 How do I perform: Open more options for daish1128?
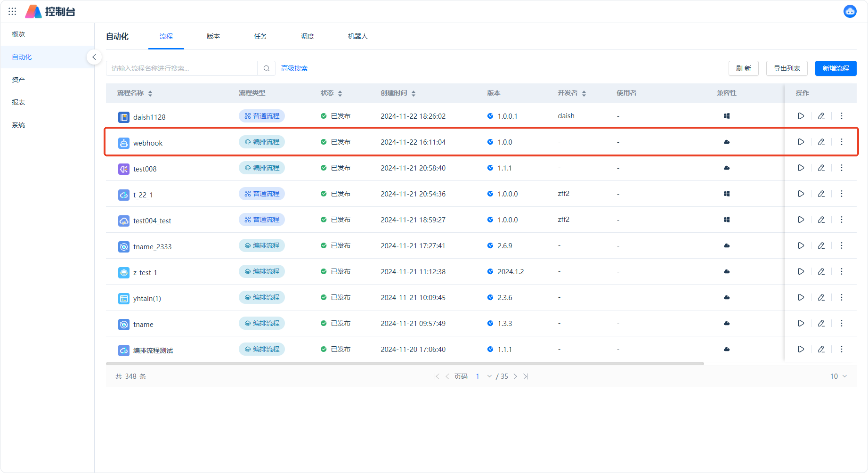coord(842,116)
